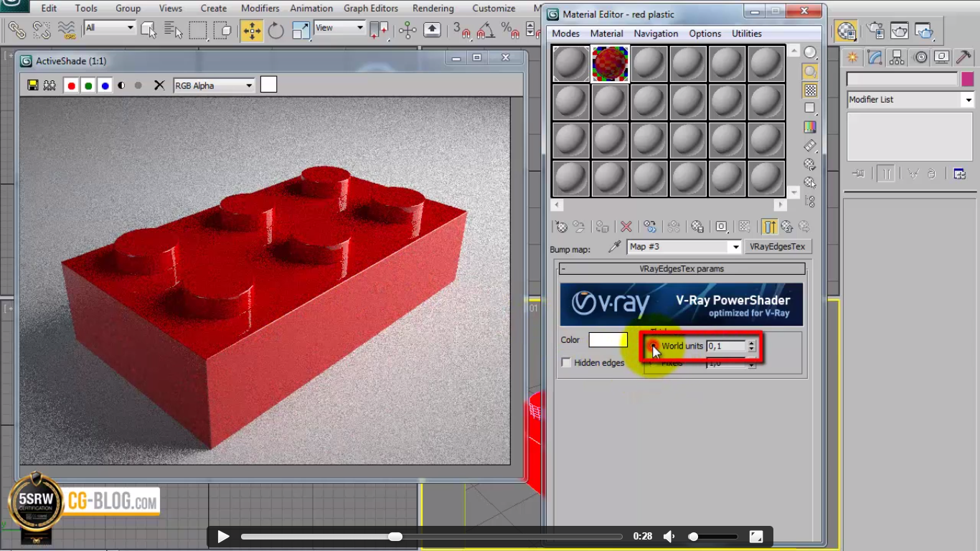
Task: Click the World units spinner arrows
Action: [x=751, y=346]
